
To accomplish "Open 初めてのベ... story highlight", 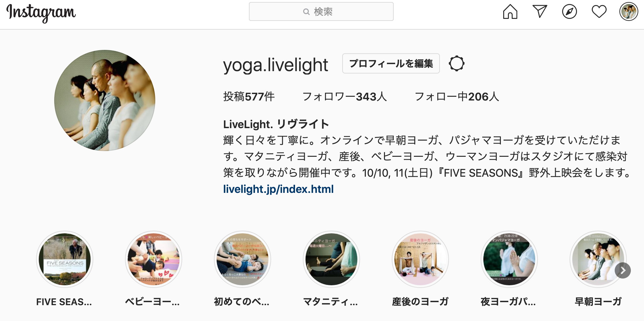I will tap(242, 269).
